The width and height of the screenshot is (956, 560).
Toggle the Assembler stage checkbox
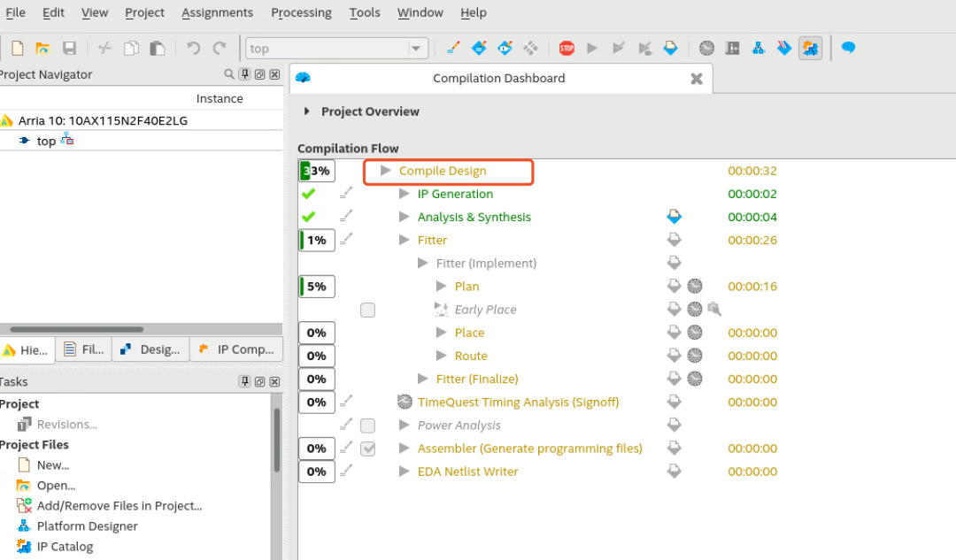[367, 449]
